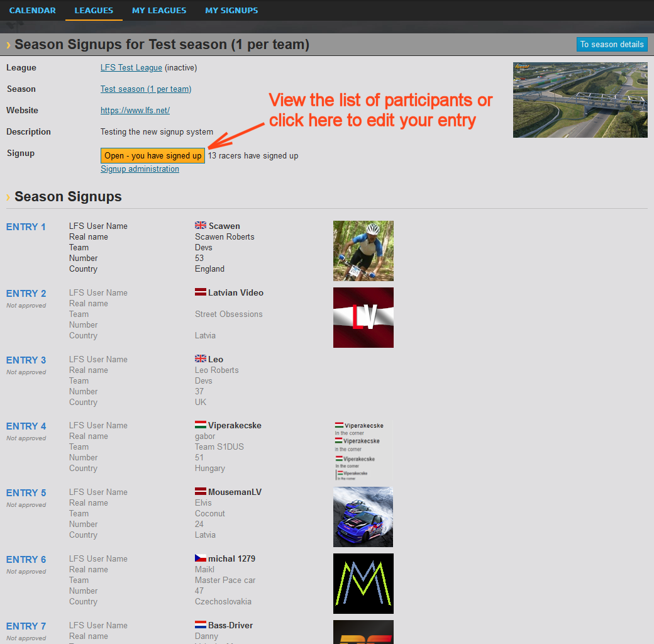The width and height of the screenshot is (654, 644).
Task: Click the real name Leo Roberts
Action: [x=217, y=370]
